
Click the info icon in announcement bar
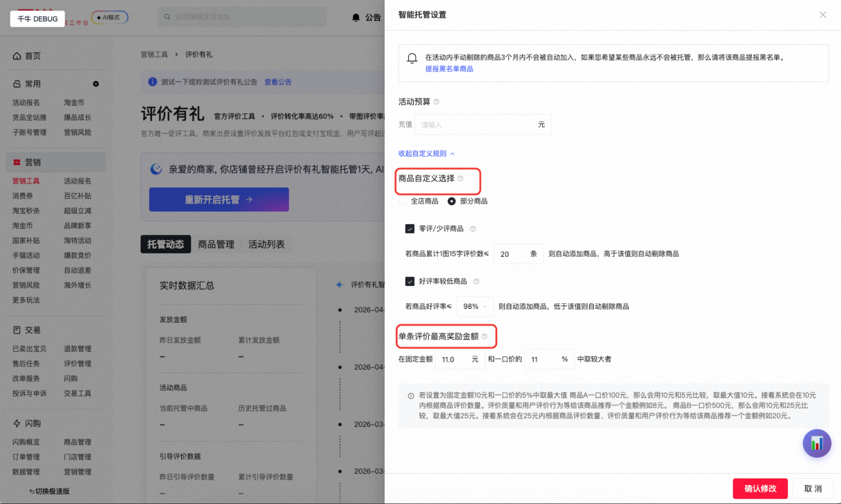[x=152, y=82]
